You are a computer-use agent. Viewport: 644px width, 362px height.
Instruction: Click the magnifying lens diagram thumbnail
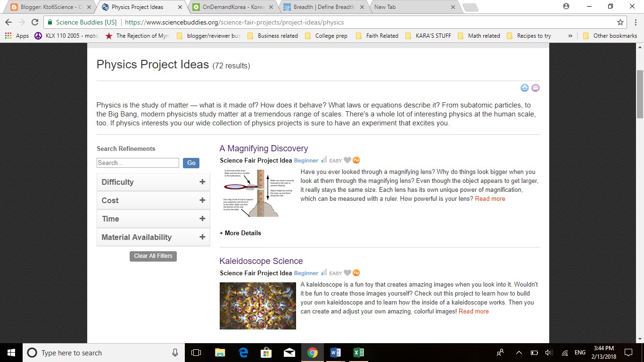point(258,193)
